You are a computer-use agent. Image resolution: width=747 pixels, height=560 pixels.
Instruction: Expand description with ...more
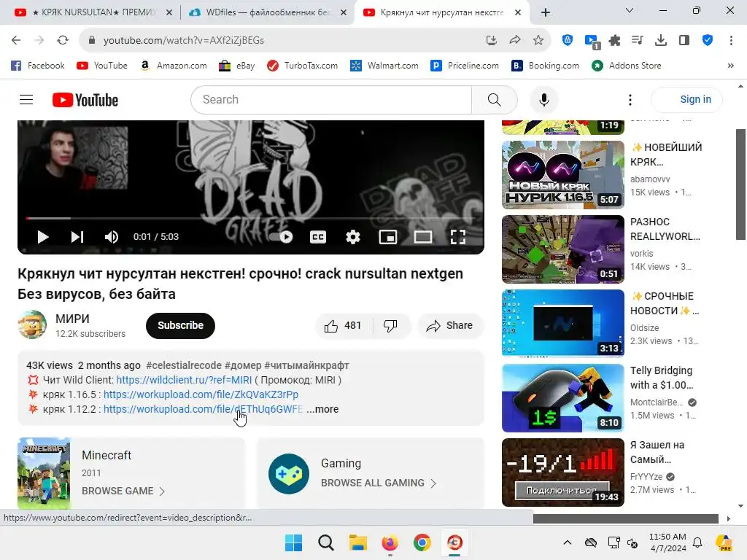point(322,409)
